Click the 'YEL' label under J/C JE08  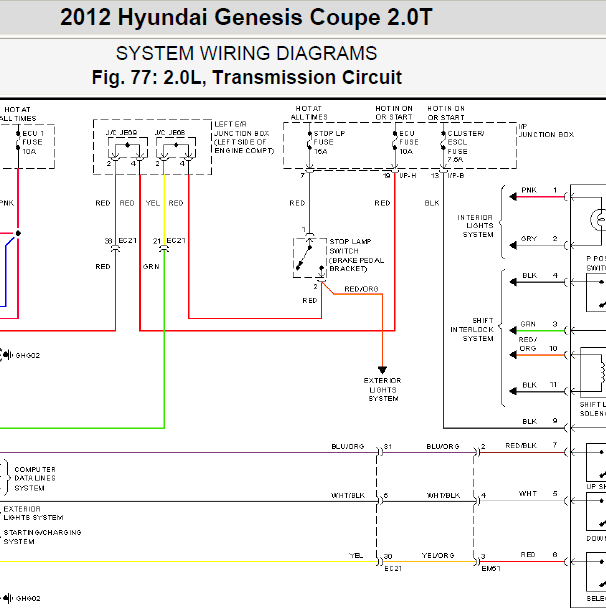(x=153, y=203)
